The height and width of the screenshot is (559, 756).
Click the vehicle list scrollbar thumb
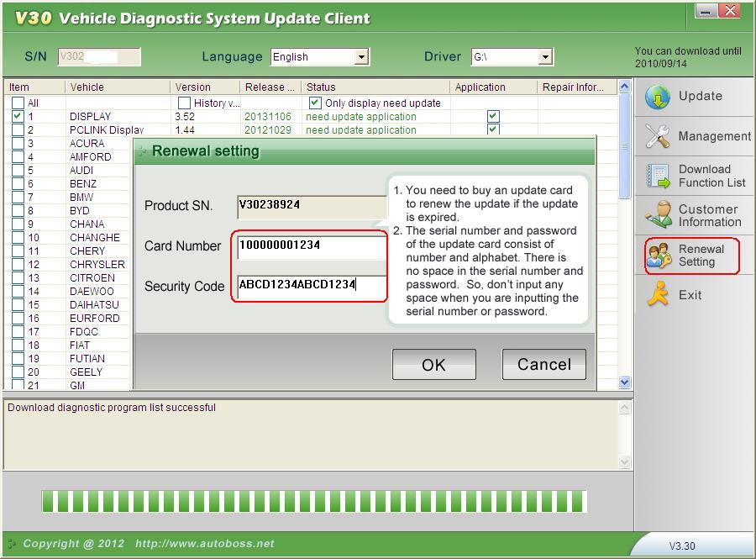(624, 146)
